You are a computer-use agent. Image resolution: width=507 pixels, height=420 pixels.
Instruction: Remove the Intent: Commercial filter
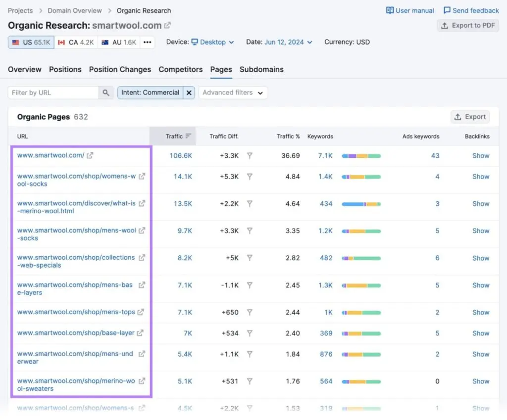click(x=189, y=93)
